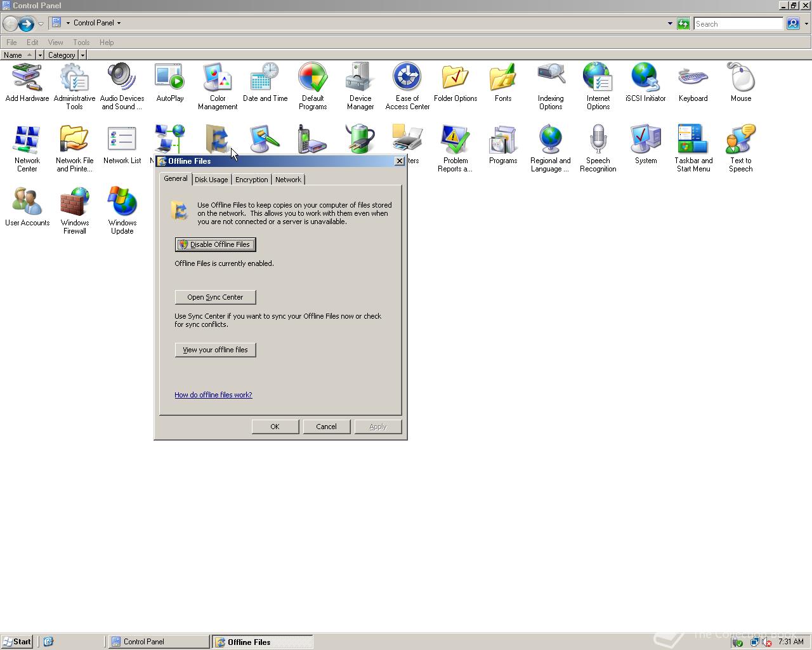The image size is (812, 650).
Task: Open recent pages dropdown beside Forward button
Action: coord(41,24)
